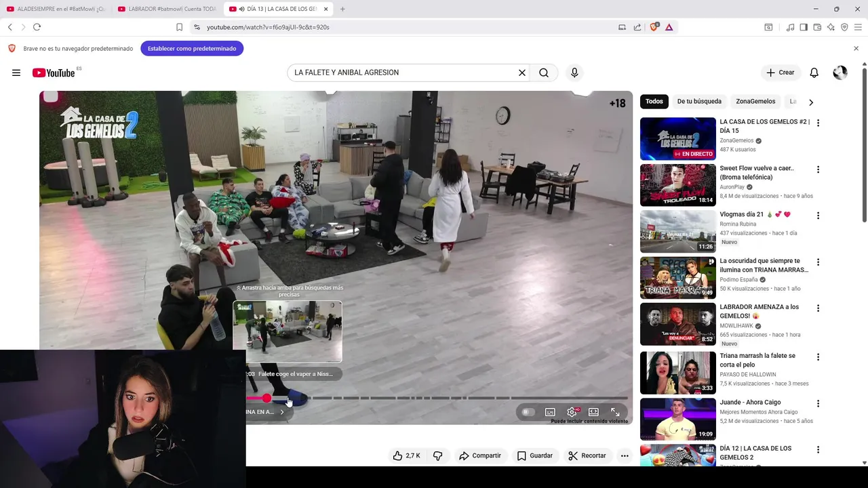The width and height of the screenshot is (868, 488).
Task: Open the browser main hamburger menu
Action: (858, 27)
